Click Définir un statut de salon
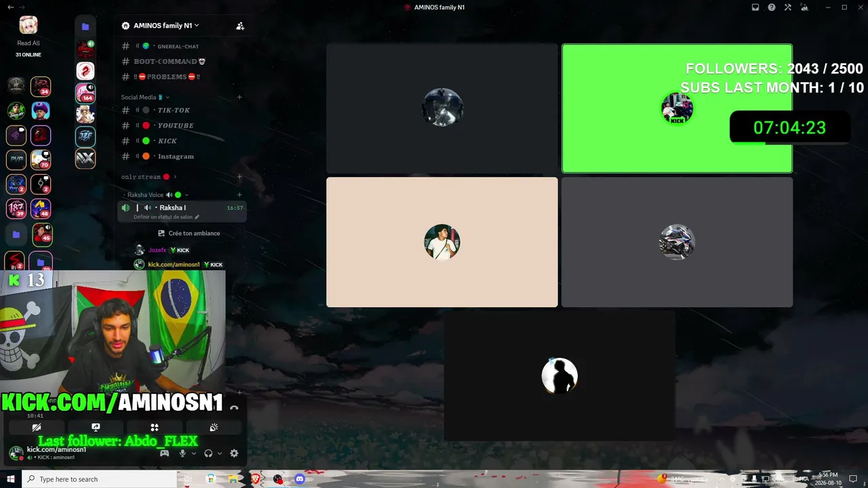868x488 pixels. (x=167, y=217)
